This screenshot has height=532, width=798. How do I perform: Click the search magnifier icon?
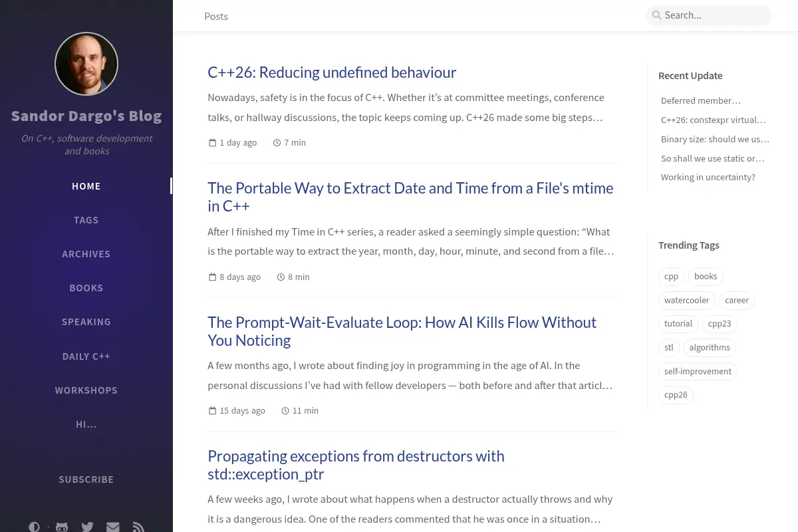pyautogui.click(x=656, y=15)
